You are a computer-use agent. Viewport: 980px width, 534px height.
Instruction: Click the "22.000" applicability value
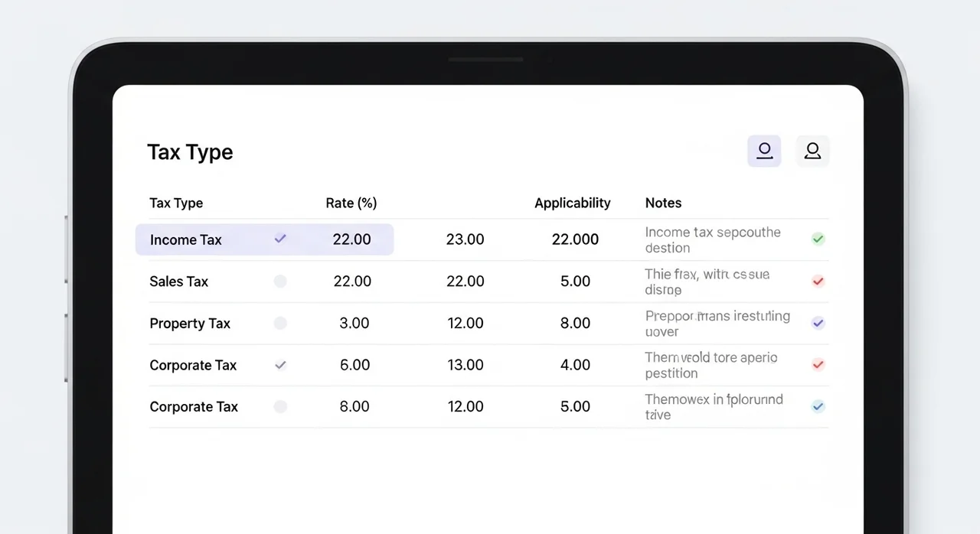(x=575, y=239)
